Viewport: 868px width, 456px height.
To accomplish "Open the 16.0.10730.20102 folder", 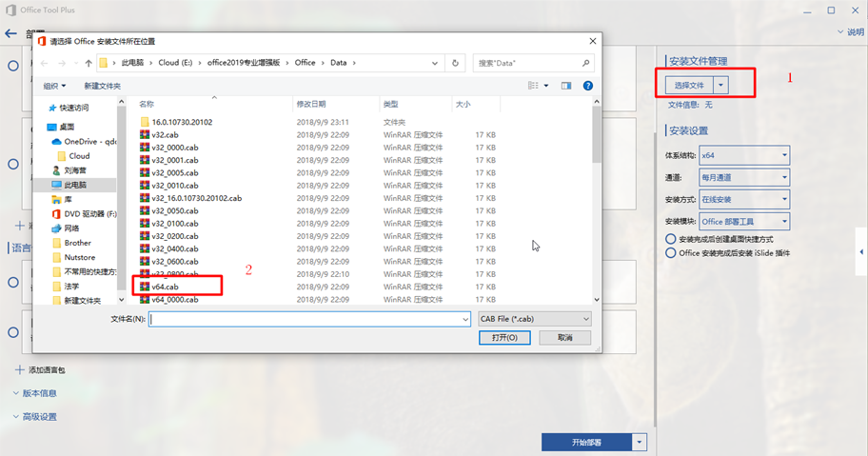I will [181, 122].
